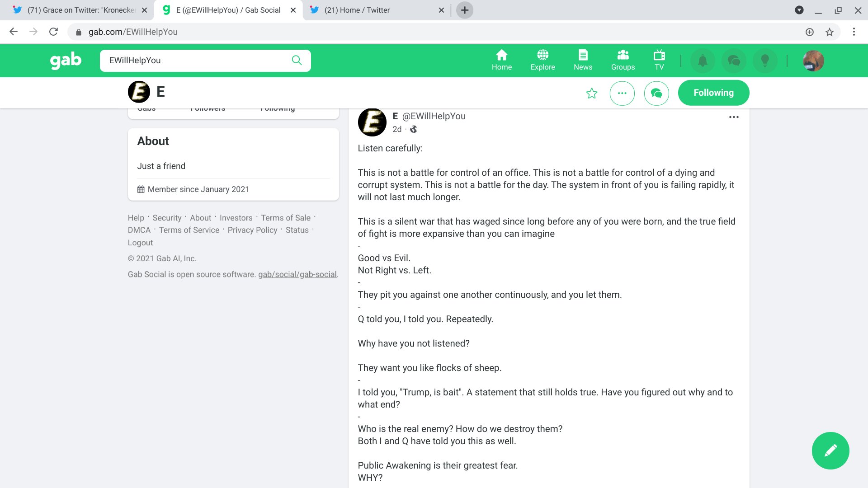Click the Terms of Service link
Screen dimensions: 868x488
click(189, 230)
